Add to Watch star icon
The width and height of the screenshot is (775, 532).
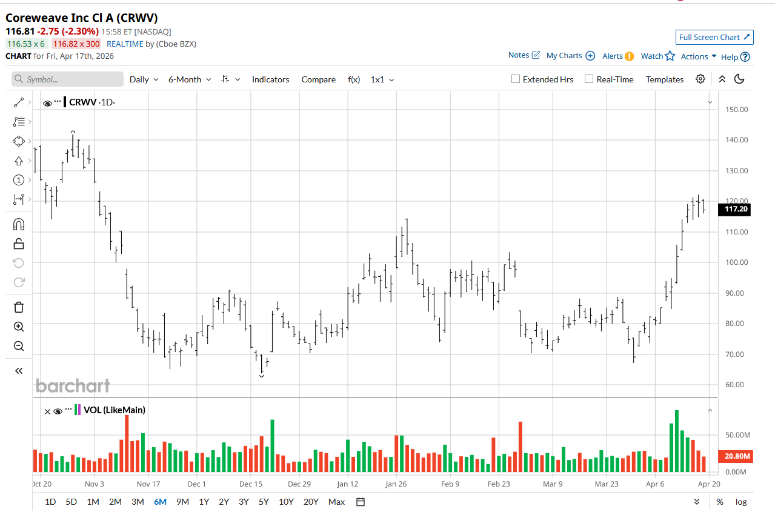[x=670, y=56]
